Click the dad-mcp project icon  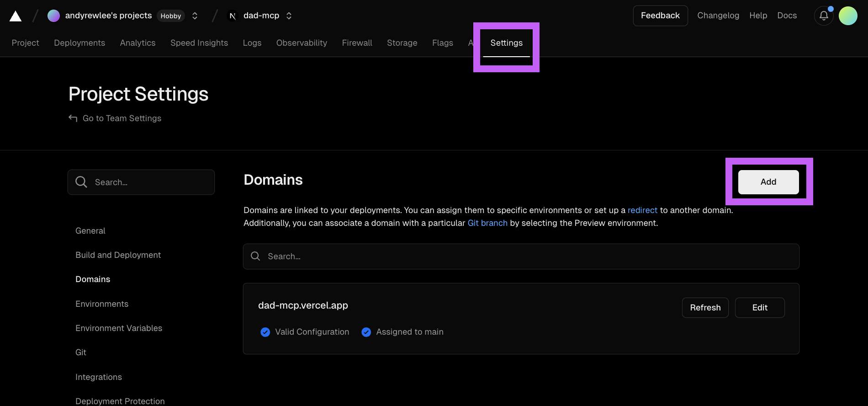233,16
